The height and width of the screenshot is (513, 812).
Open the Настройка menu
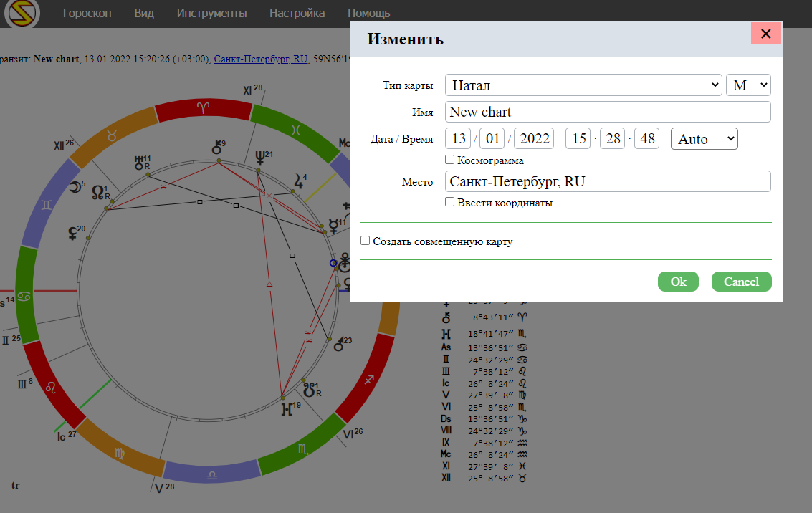(297, 13)
